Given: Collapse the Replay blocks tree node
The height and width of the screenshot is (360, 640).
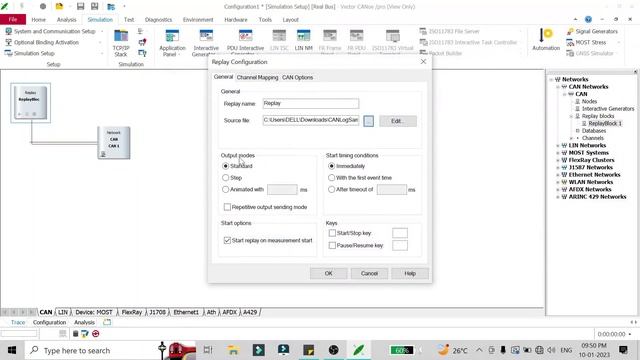Looking at the screenshot, I should pyautogui.click(x=571, y=116).
